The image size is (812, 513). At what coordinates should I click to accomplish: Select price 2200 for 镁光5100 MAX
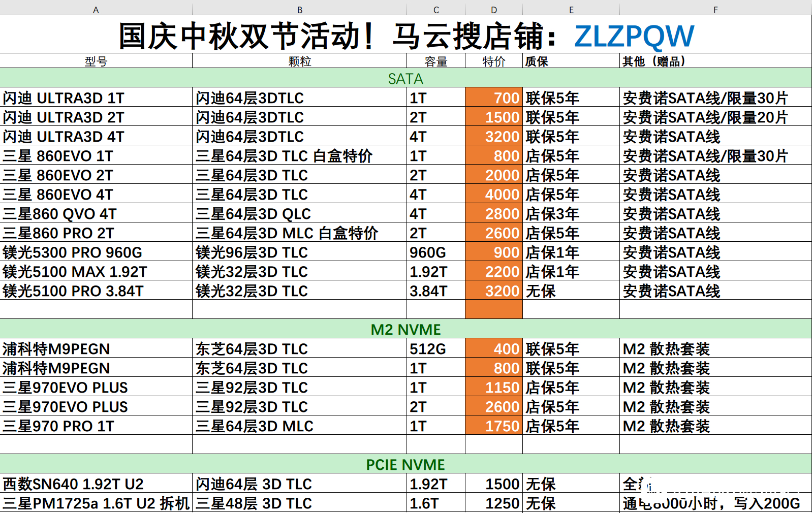coord(494,271)
